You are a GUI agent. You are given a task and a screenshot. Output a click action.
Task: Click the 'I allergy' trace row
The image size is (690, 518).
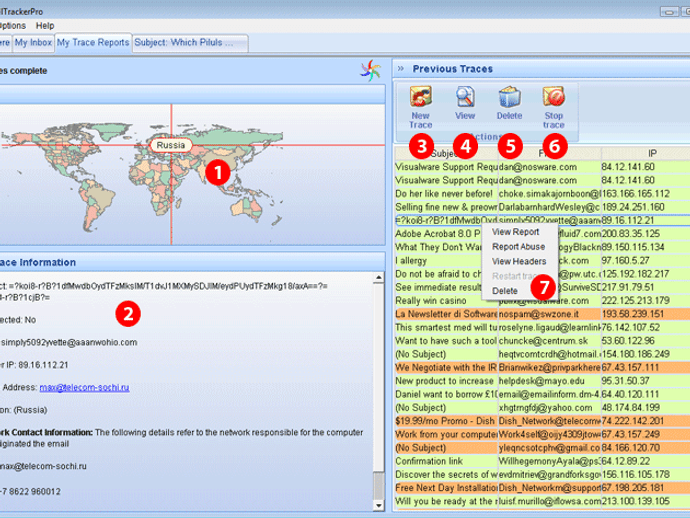[x=543, y=261]
